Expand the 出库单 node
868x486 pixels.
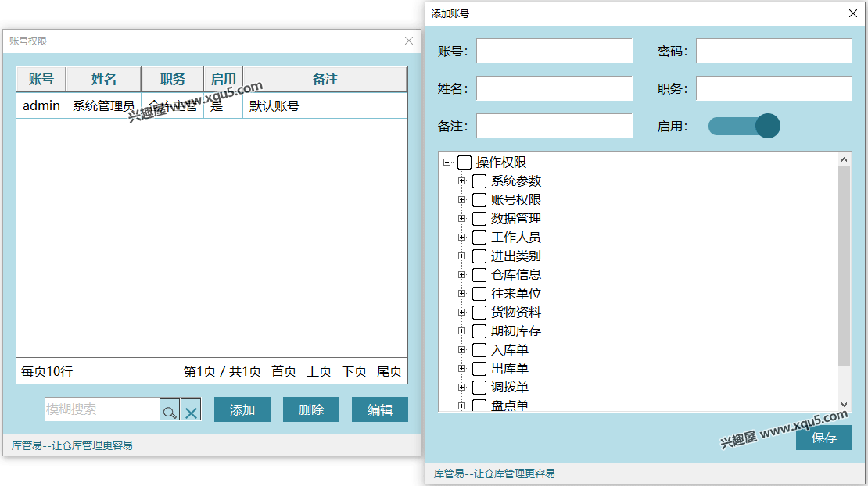click(x=461, y=369)
